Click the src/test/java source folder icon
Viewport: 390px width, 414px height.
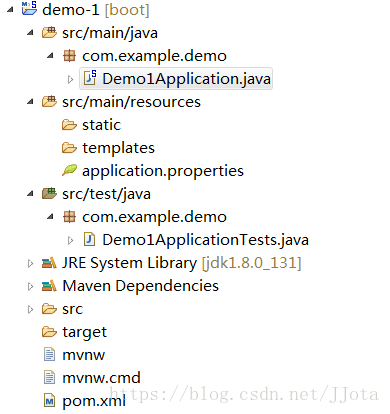[x=49, y=194]
